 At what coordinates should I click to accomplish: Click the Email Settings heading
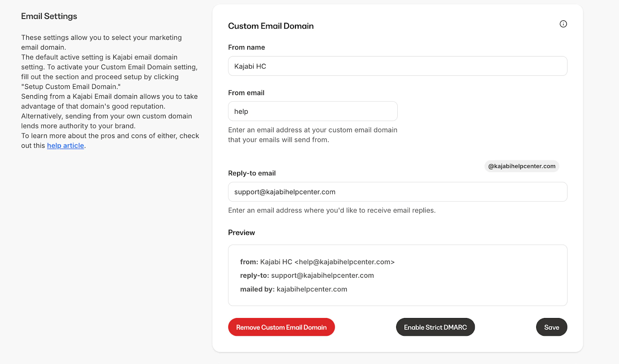coord(49,16)
